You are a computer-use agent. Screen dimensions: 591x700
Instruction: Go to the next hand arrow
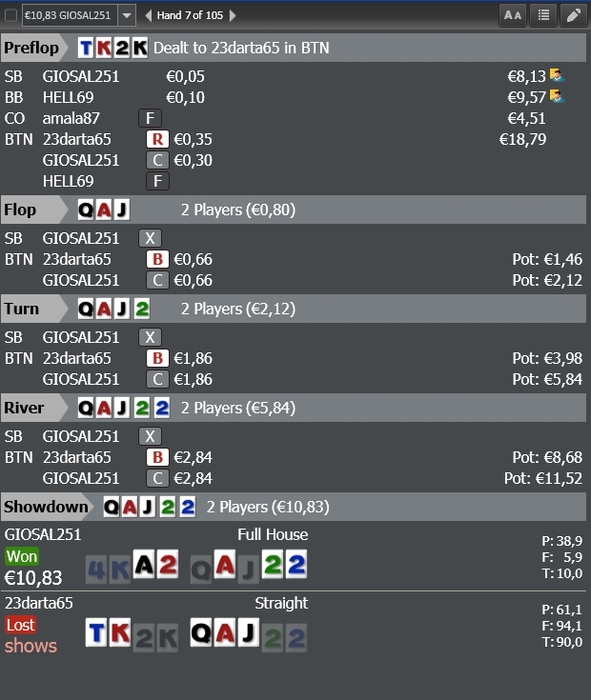[x=232, y=16]
